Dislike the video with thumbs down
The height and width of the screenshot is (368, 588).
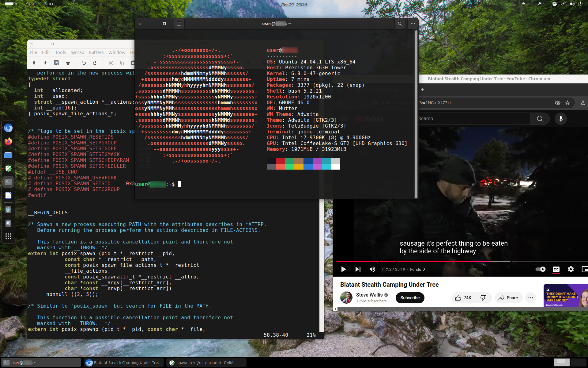tap(484, 298)
